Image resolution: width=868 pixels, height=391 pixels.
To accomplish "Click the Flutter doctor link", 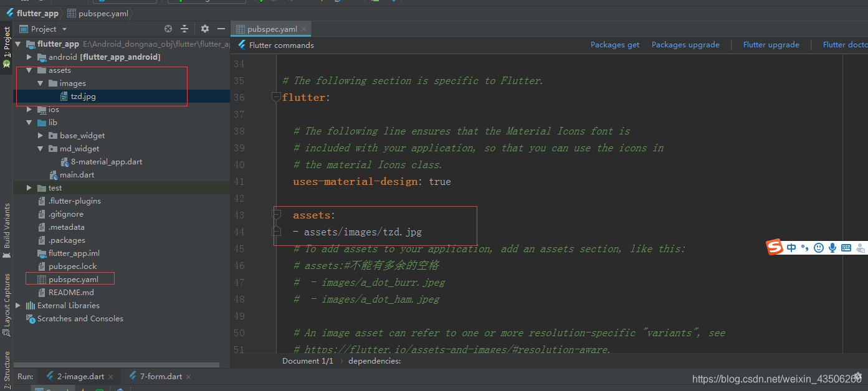I will click(845, 45).
